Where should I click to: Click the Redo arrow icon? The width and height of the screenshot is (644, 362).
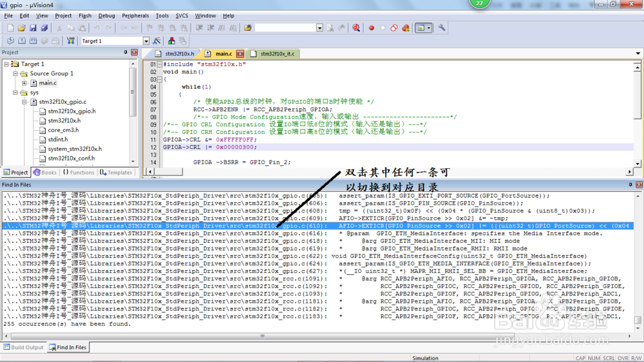tap(108, 28)
